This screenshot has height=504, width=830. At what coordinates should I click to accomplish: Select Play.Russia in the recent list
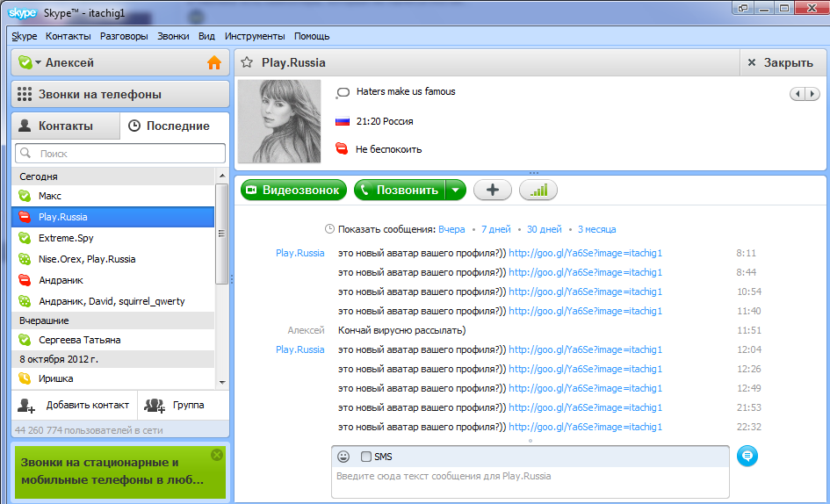pos(112,217)
